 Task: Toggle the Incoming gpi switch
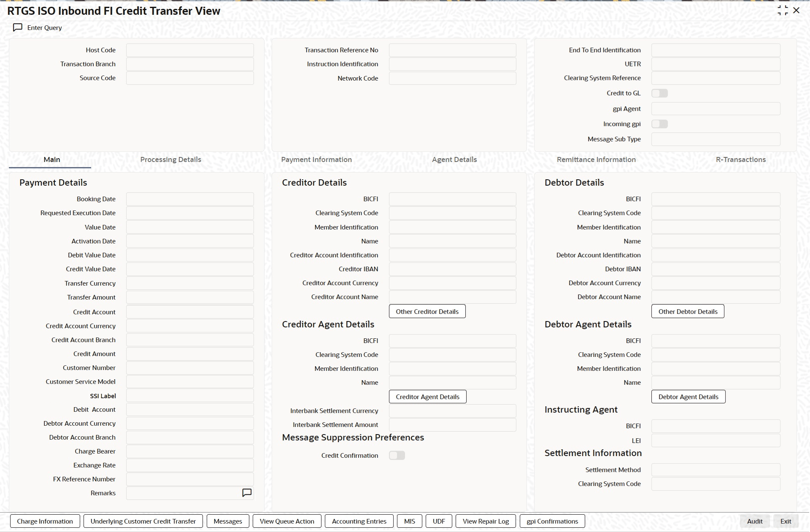659,124
